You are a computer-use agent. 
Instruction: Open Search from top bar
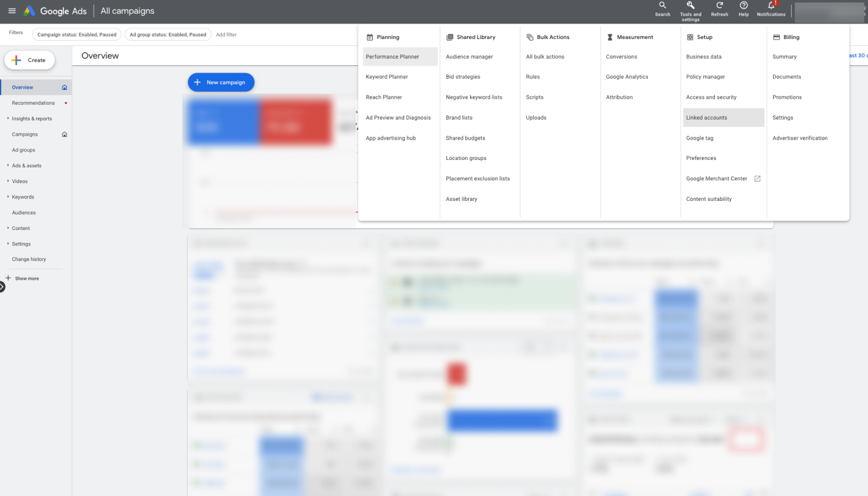(x=663, y=9)
